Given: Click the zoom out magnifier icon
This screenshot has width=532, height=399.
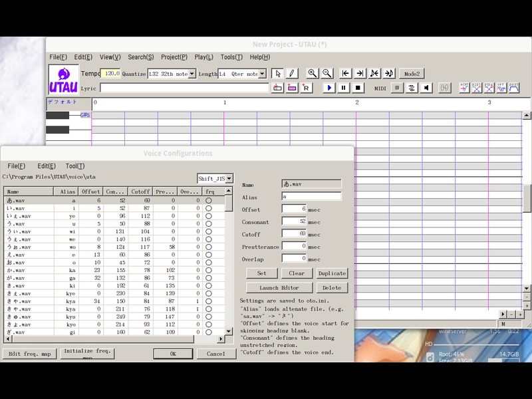Looking at the screenshot, I should point(326,74).
